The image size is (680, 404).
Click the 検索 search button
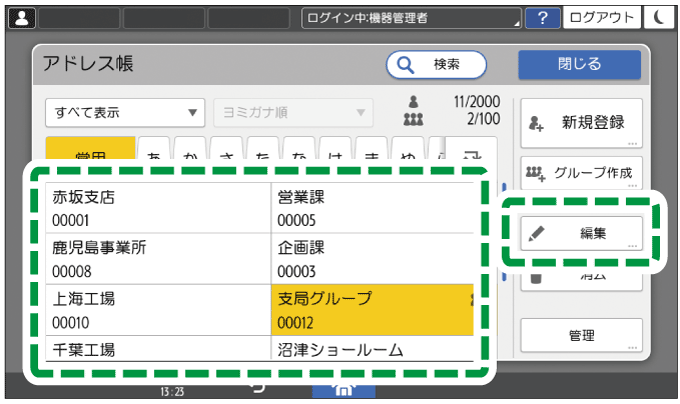(x=436, y=65)
